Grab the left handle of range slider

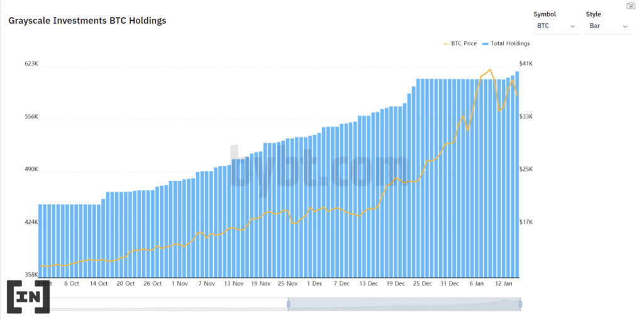pos(288,304)
